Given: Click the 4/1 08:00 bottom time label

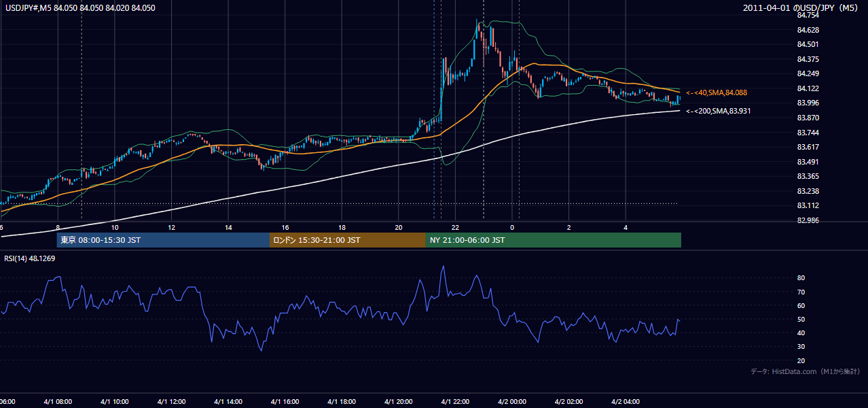Looking at the screenshot, I should pos(58,401).
